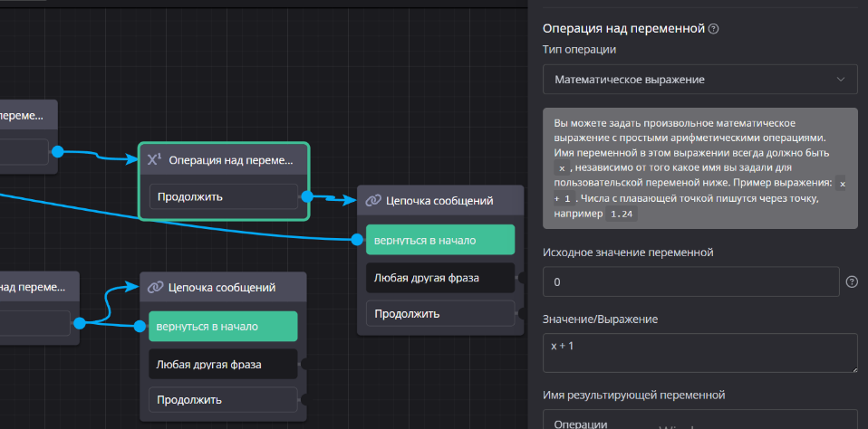Click chain icon of the lower 'Цепочка сообщений' node
Viewport: 868px width, 429px height.
tap(155, 287)
